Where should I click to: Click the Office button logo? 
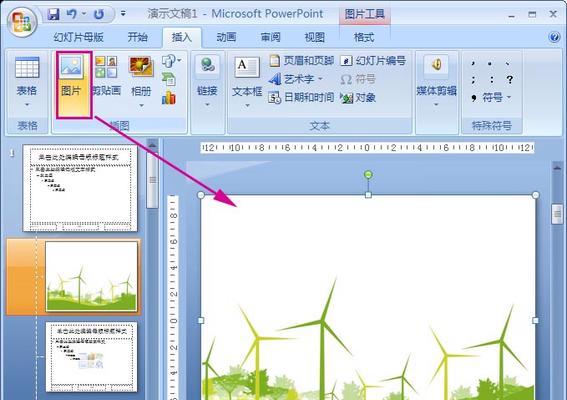pos(22,22)
